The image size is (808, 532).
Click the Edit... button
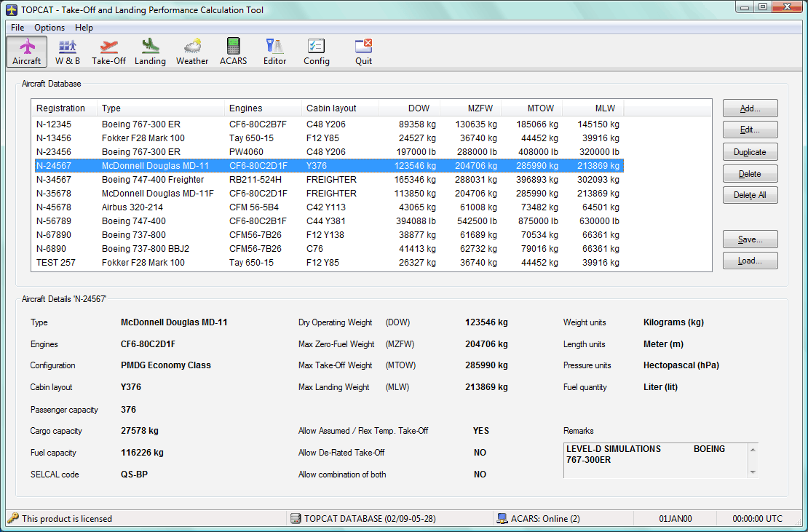750,130
